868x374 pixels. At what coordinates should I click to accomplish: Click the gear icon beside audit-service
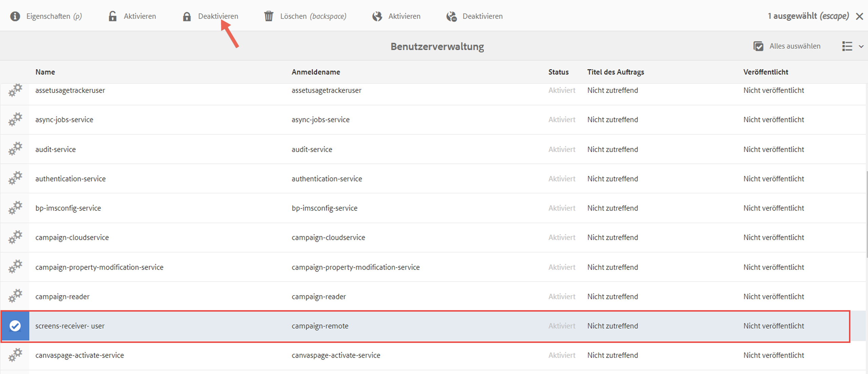click(15, 149)
